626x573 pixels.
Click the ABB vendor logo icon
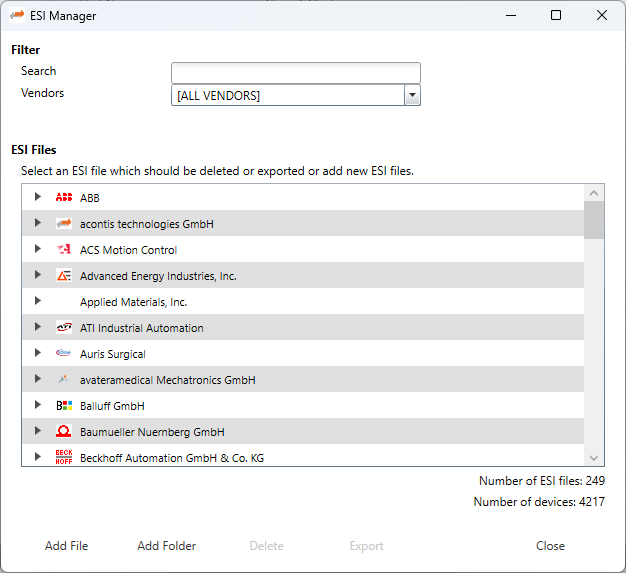pos(64,197)
